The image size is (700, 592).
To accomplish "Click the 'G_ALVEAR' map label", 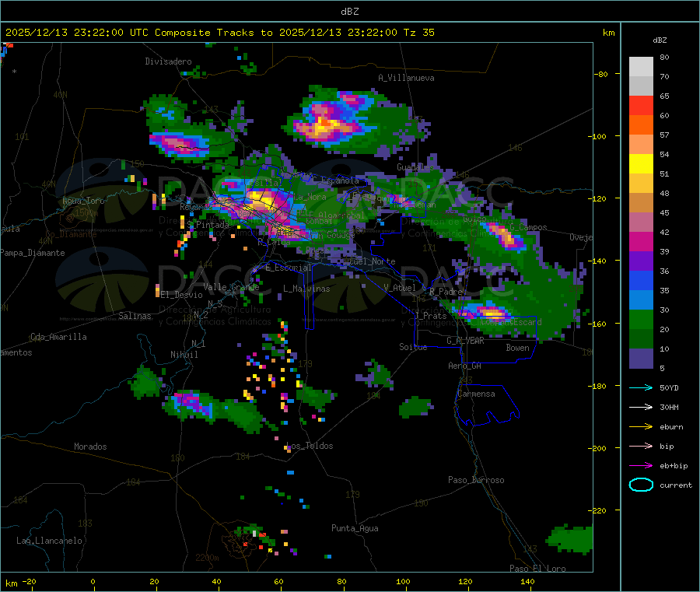I will click(465, 341).
